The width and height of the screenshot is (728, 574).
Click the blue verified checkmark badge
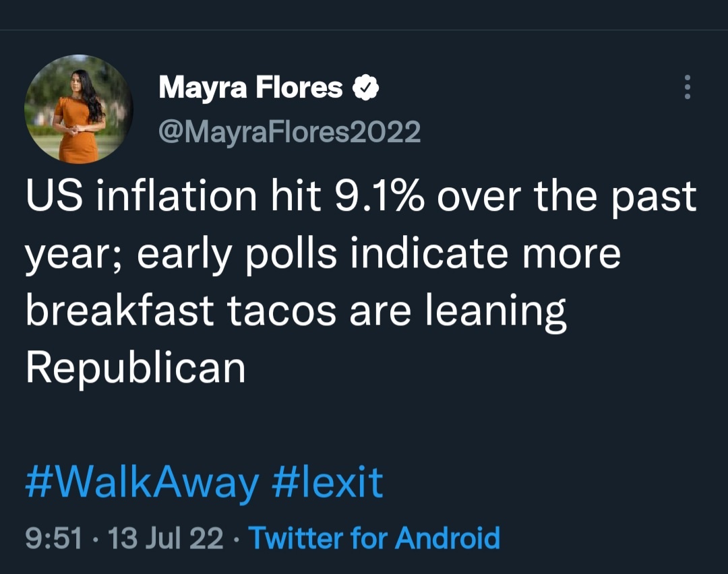point(366,87)
